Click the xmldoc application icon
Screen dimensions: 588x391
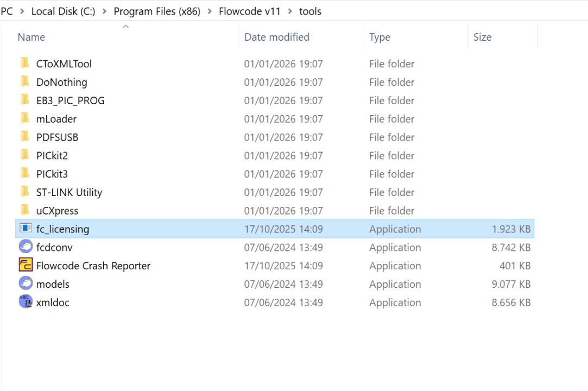point(26,302)
